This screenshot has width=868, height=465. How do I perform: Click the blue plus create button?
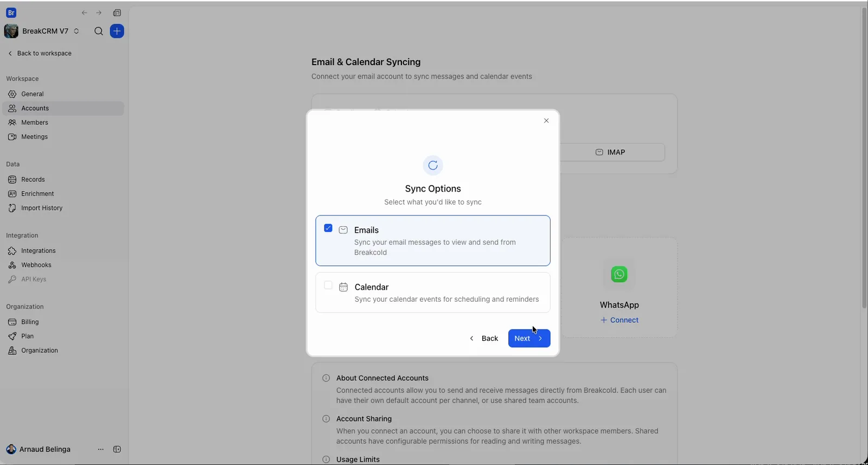tap(117, 31)
